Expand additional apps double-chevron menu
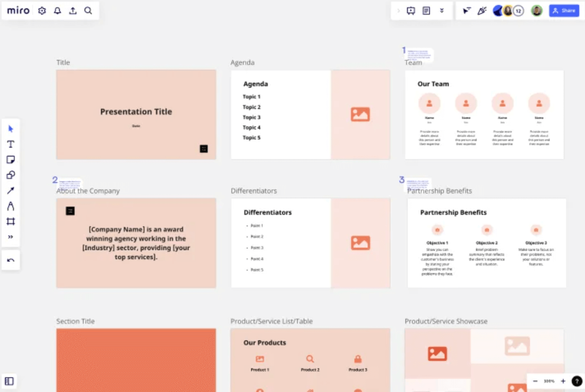Screen dimensions: 585x392 pyautogui.click(x=442, y=11)
